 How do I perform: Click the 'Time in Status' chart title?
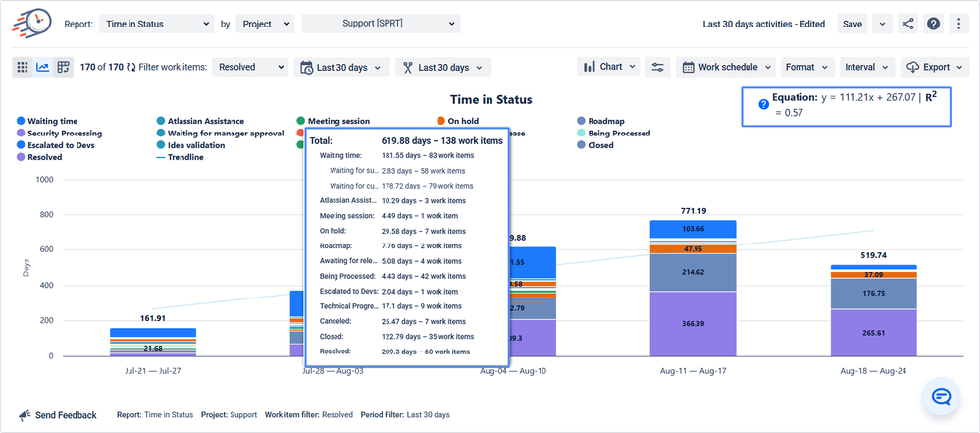[x=491, y=100]
